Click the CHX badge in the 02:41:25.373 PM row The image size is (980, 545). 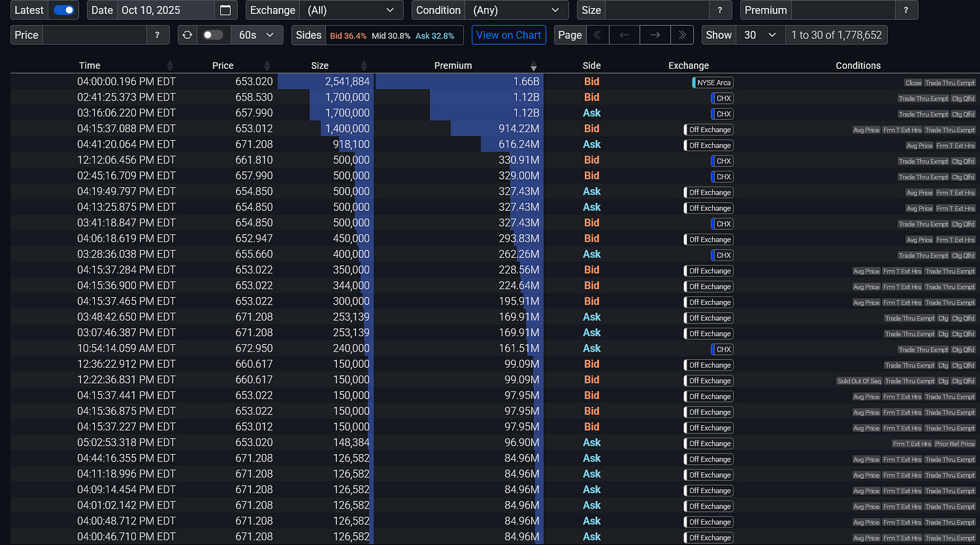point(722,98)
